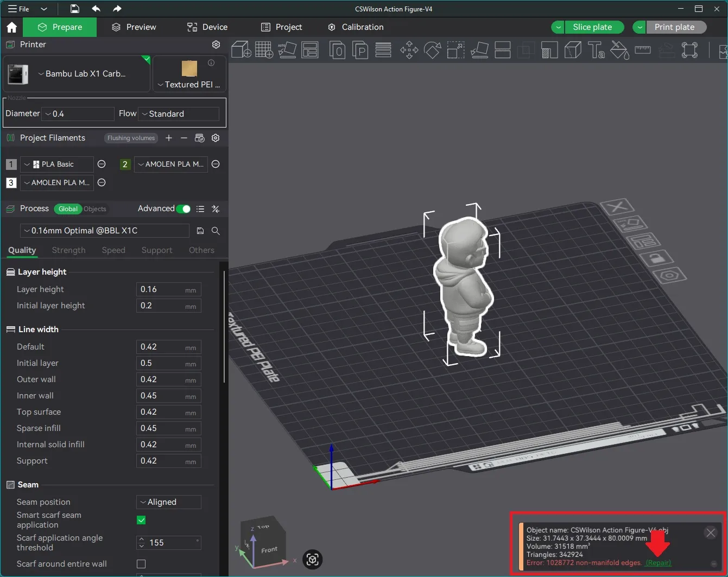Select the Rotate tool
Image resolution: width=728 pixels, height=577 pixels.
432,50
